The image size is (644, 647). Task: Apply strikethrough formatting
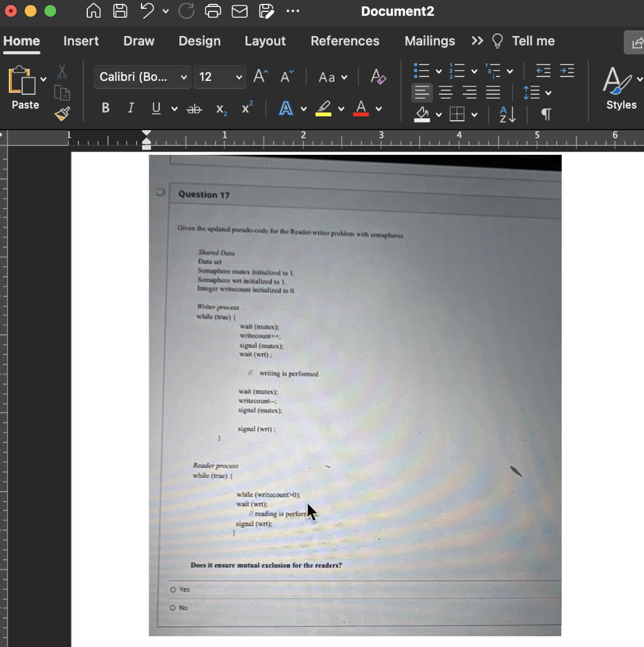[x=194, y=108]
